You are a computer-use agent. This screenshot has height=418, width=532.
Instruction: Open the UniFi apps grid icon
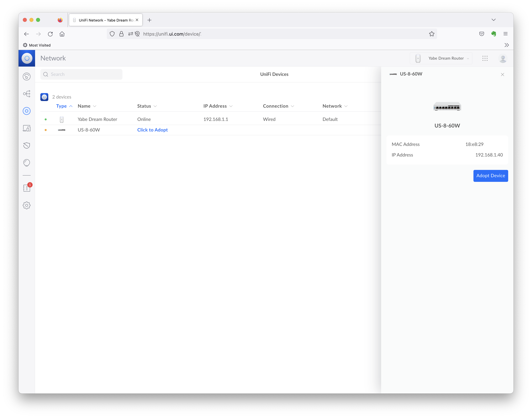(x=485, y=58)
